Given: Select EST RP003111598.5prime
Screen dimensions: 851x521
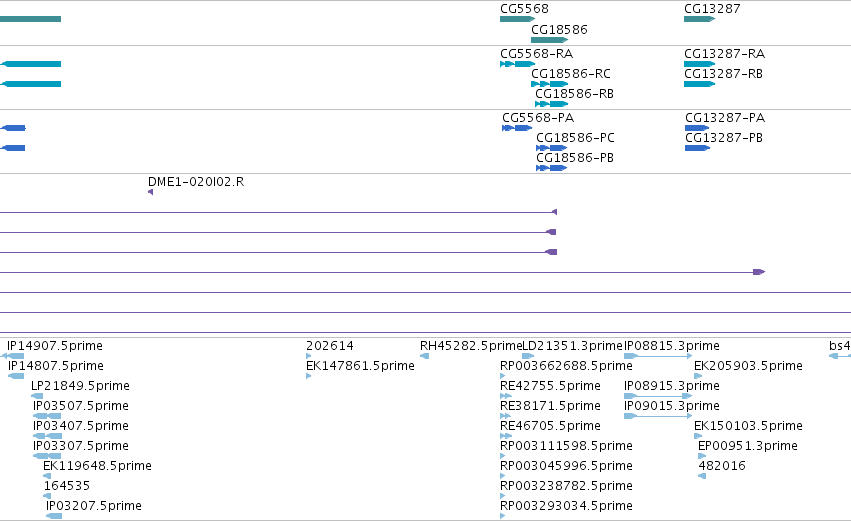Looking at the screenshot, I should [503, 456].
